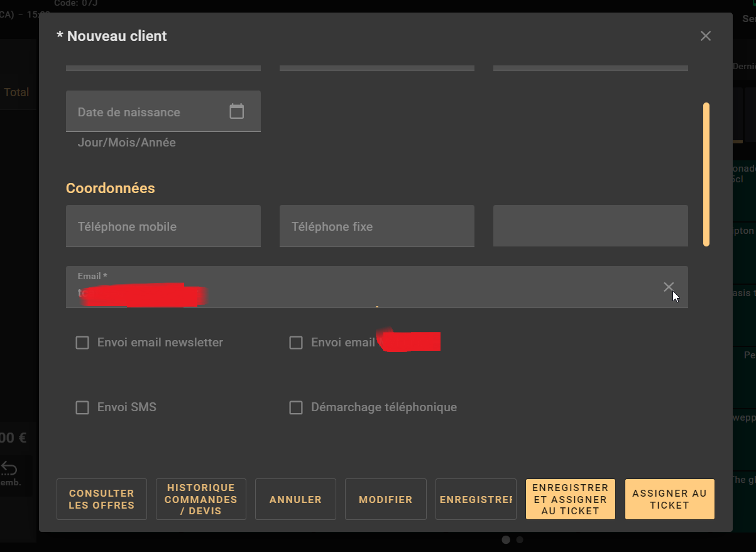Click the dialog's yellow vertical scrollbar
This screenshot has width=756, height=552.
point(706,174)
